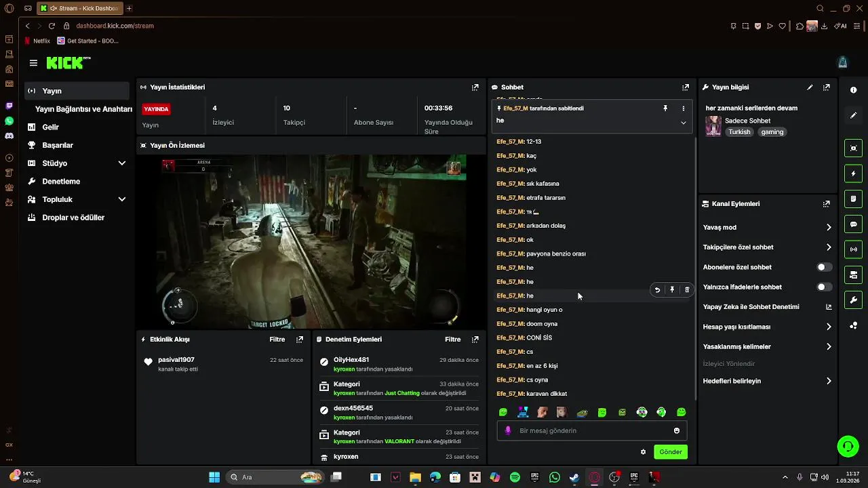Pop out the Yayın bilgisi panel
Viewport: 868px width, 488px height.
click(x=827, y=87)
